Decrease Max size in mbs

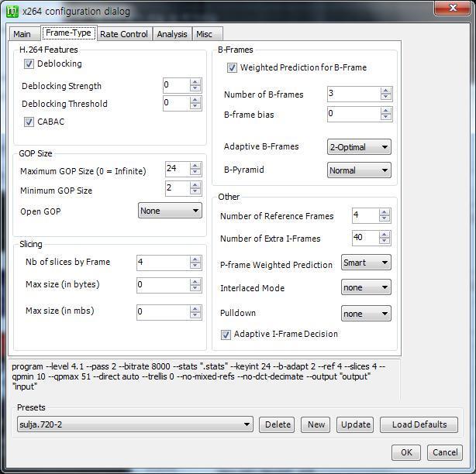[x=195, y=316]
